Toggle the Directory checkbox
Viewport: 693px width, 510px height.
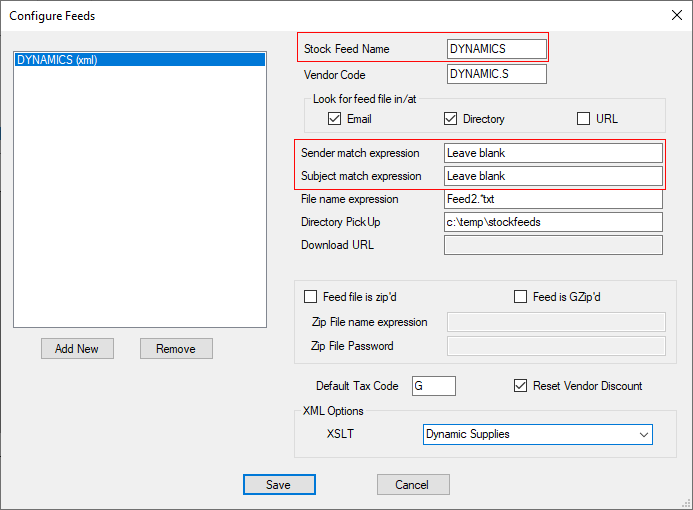point(451,119)
